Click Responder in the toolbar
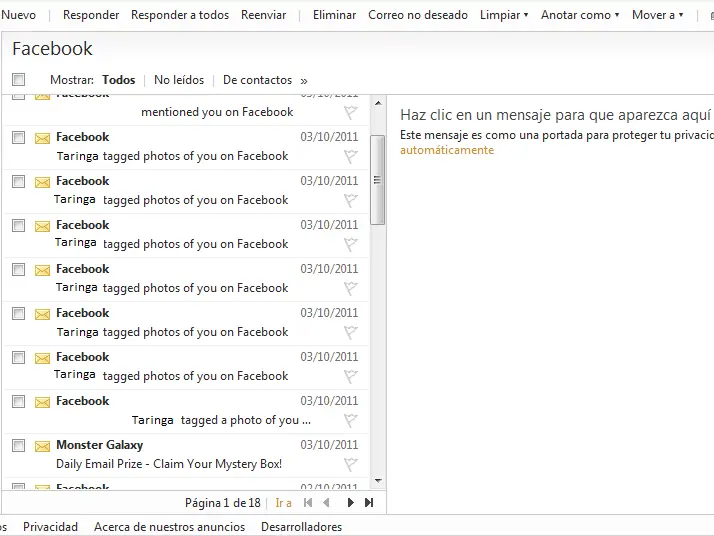The image size is (714, 536). (x=91, y=15)
